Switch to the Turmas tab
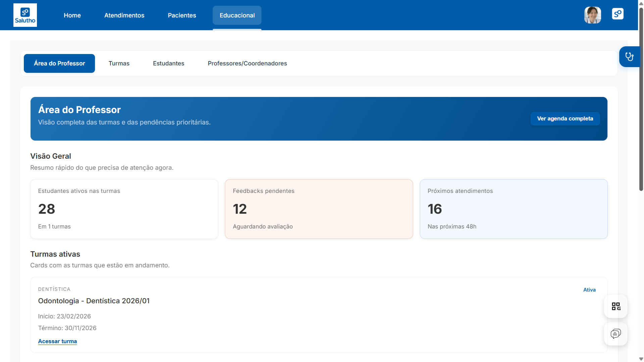644x362 pixels. pos(119,63)
